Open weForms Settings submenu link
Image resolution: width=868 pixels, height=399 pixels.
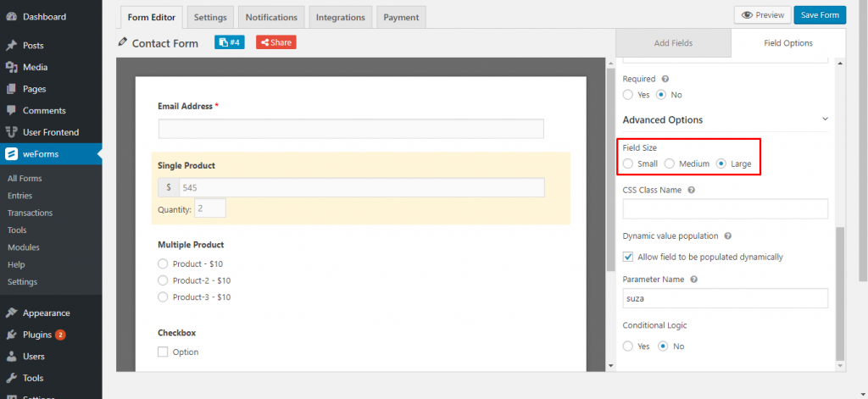tap(22, 282)
